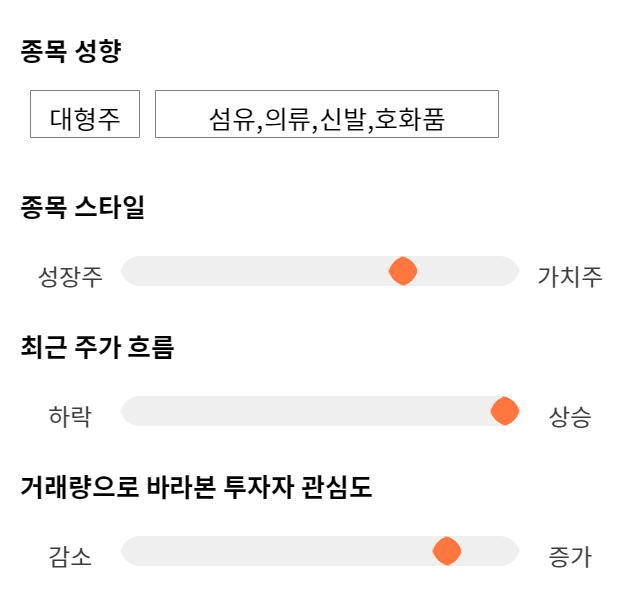Click the 최근 주가 흐름 heading
Image resolution: width=640 pixels, height=606 pixels.
(97, 347)
